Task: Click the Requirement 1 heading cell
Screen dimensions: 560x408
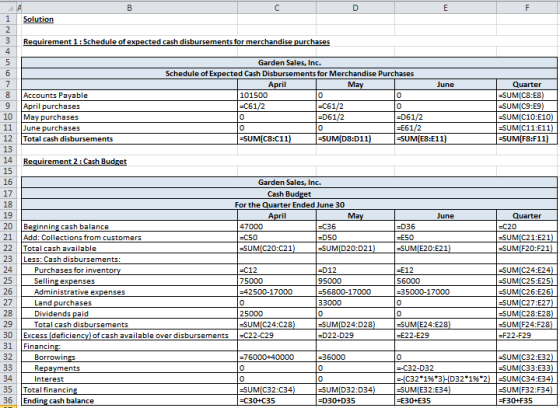Action: point(176,42)
